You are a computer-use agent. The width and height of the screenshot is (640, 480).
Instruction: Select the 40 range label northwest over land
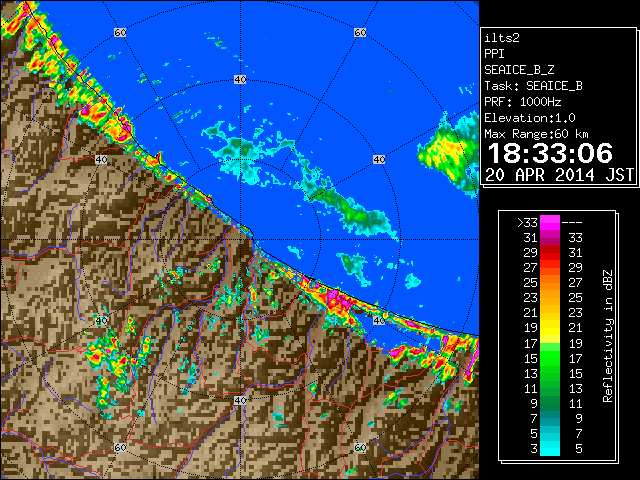point(101,160)
